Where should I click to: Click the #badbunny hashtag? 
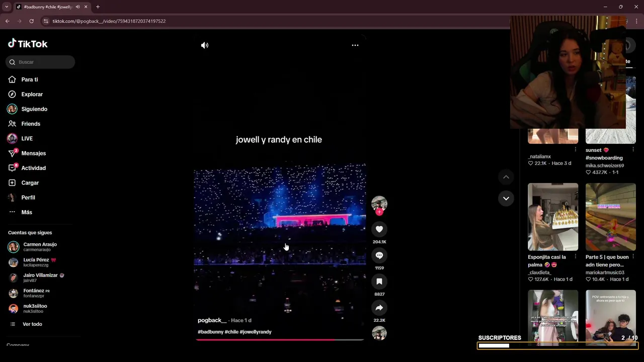pos(210,332)
